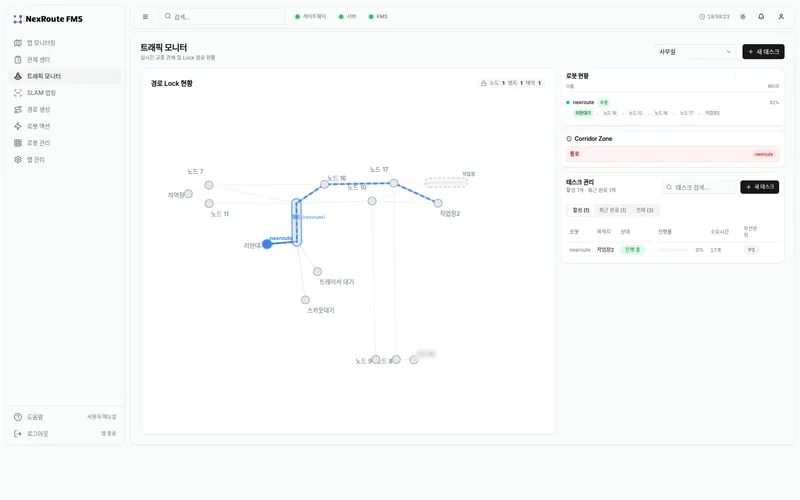This screenshot has width=800, height=500.
Task: Click the green 게이트웨이 status dot
Action: (297, 17)
